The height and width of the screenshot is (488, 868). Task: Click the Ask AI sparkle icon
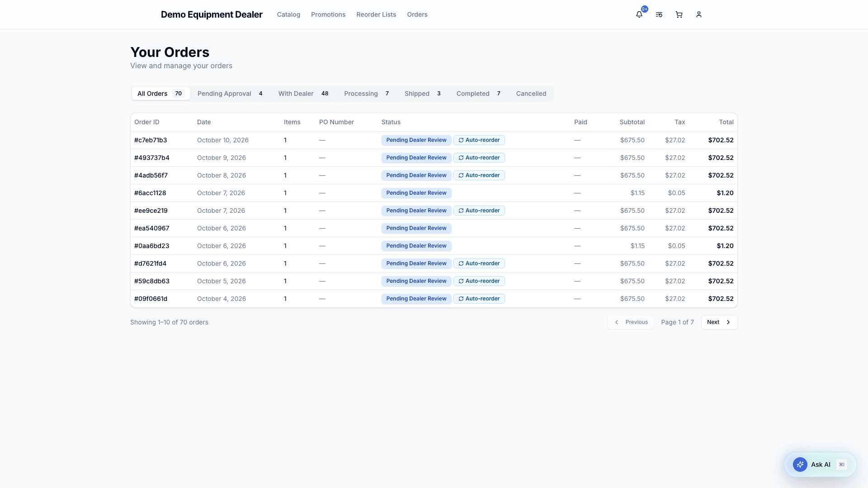pos(800,465)
